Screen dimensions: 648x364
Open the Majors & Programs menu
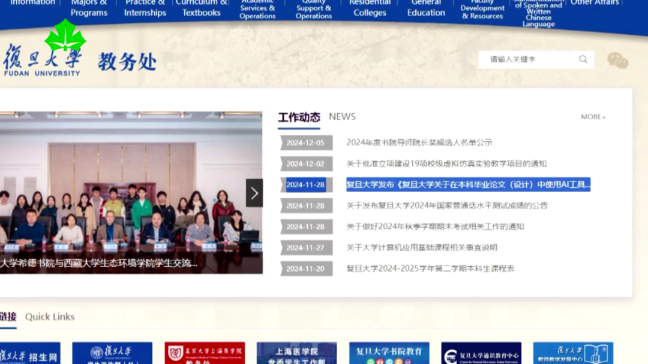point(89,8)
